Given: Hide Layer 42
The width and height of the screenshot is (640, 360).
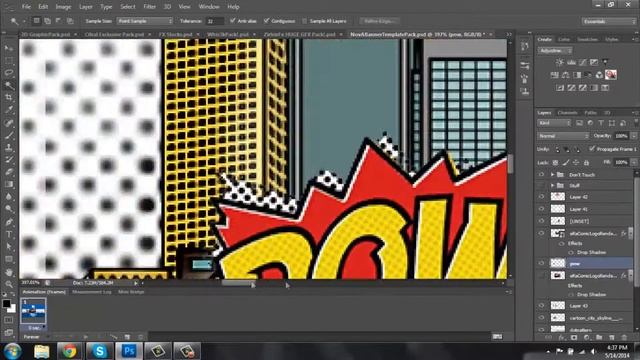Looking at the screenshot, I should point(541,197).
